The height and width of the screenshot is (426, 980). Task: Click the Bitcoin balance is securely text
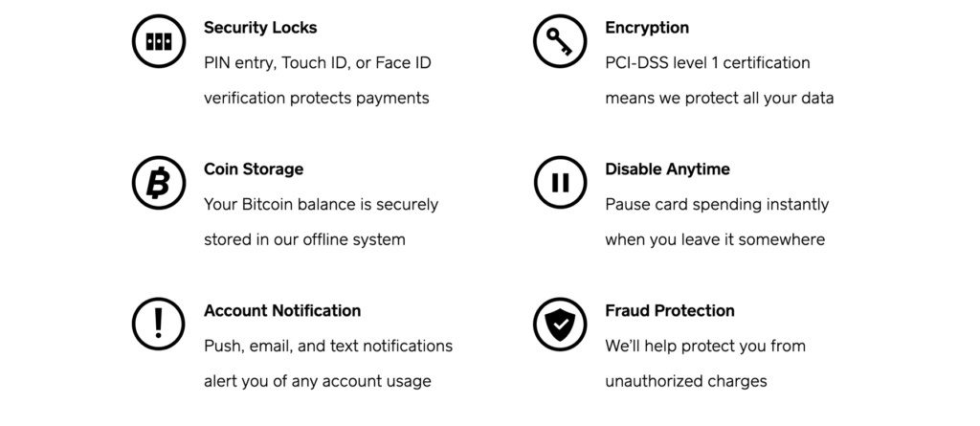tap(321, 204)
